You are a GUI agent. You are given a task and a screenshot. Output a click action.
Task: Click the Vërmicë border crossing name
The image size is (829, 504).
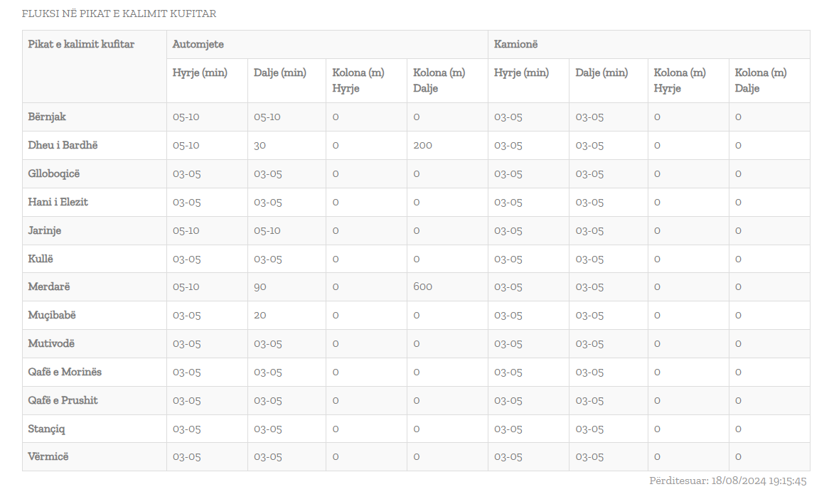click(48, 456)
